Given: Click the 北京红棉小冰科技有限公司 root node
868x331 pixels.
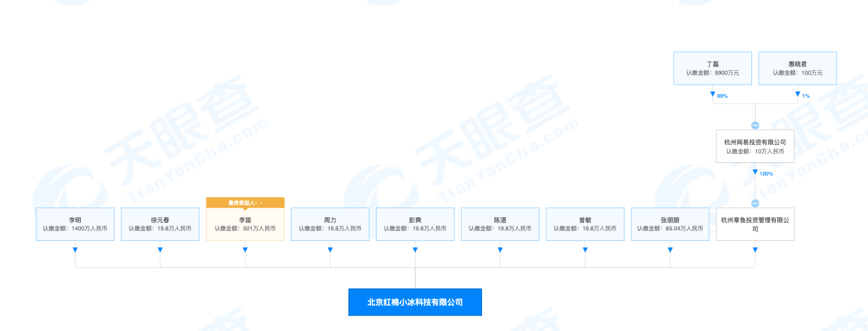Looking at the screenshot, I should (x=415, y=302).
